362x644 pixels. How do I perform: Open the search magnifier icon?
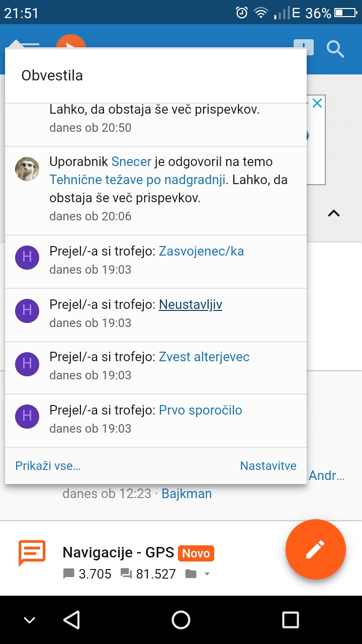coord(335,49)
